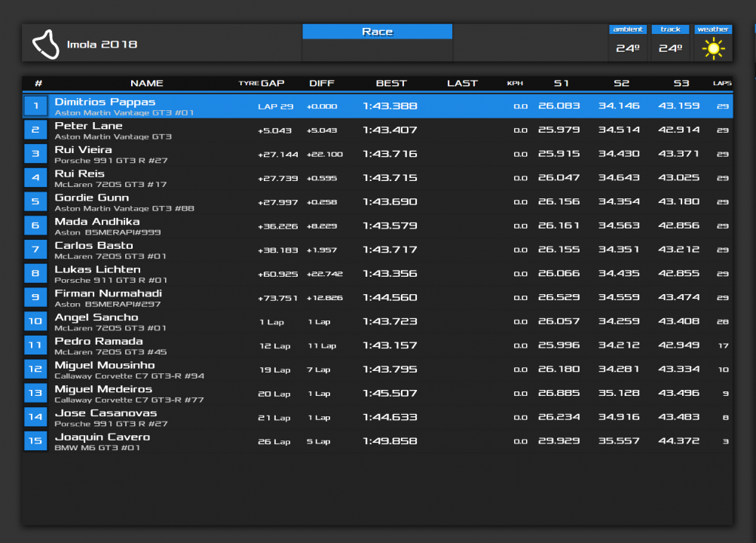Select Pedro Ramada's best lap 1:43.157
The width and height of the screenshot is (756, 543).
tap(390, 345)
